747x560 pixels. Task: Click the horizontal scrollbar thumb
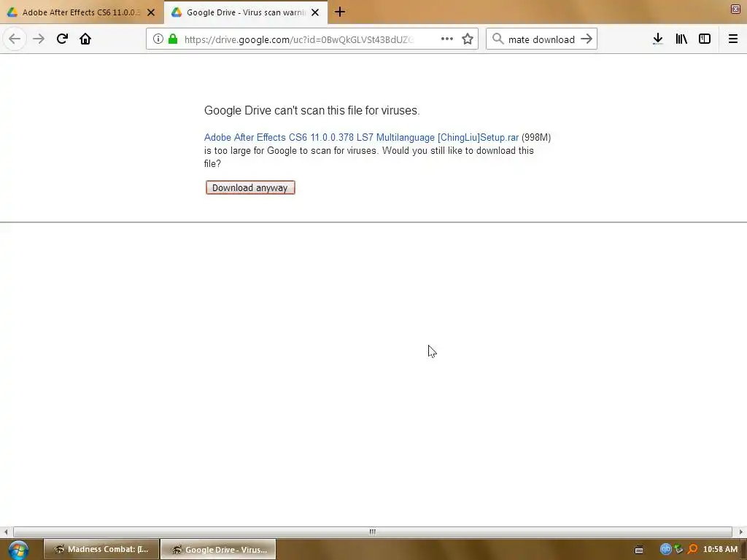[x=373, y=532]
